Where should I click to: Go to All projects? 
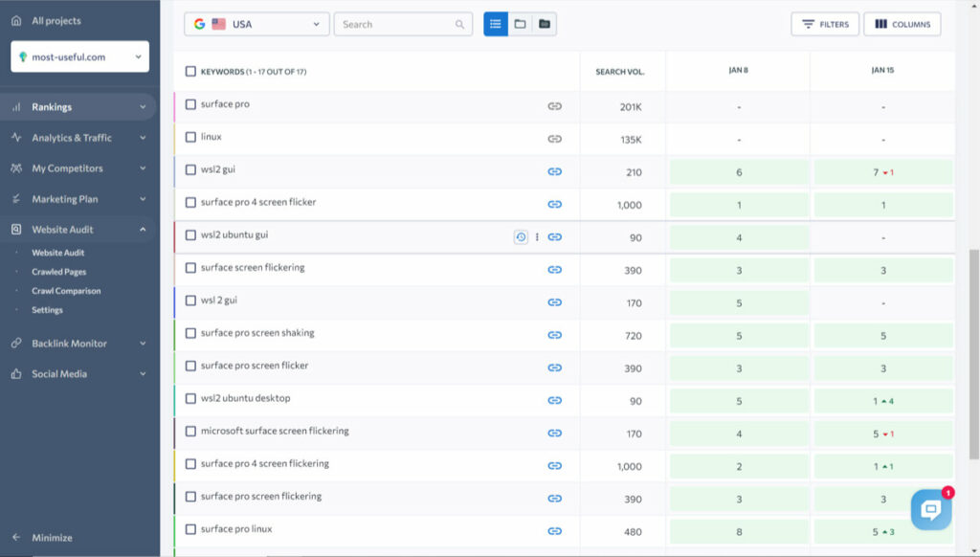pyautogui.click(x=56, y=21)
